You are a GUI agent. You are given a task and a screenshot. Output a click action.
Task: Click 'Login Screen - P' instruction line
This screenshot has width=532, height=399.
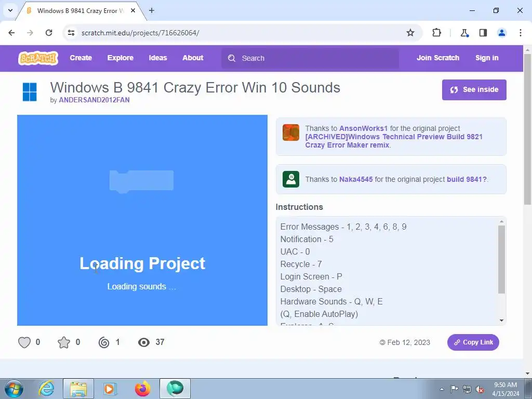point(311,277)
